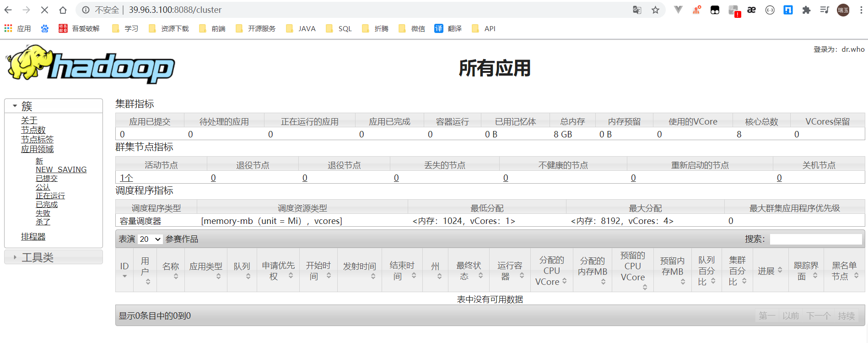Open the 应用 apps grid shortcut

pos(17,28)
